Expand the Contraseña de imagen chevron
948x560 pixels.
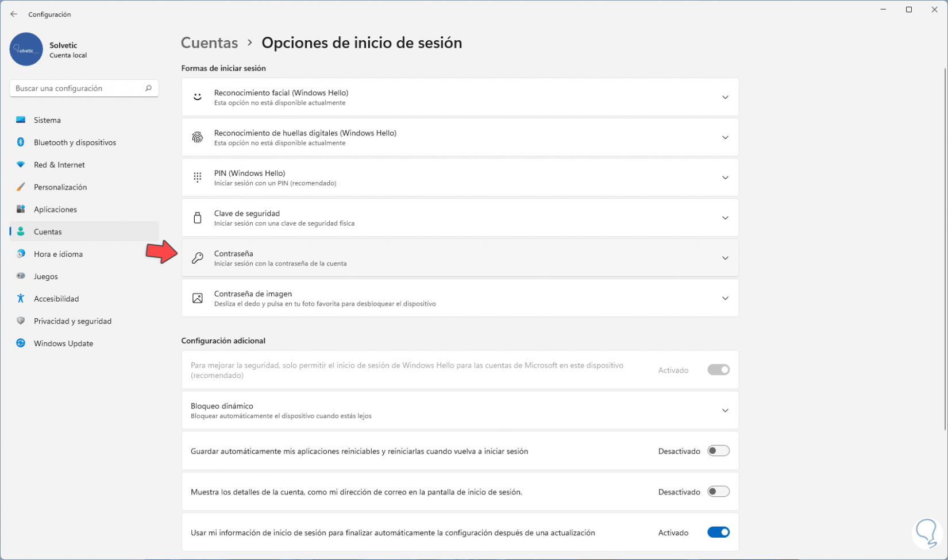pos(725,298)
